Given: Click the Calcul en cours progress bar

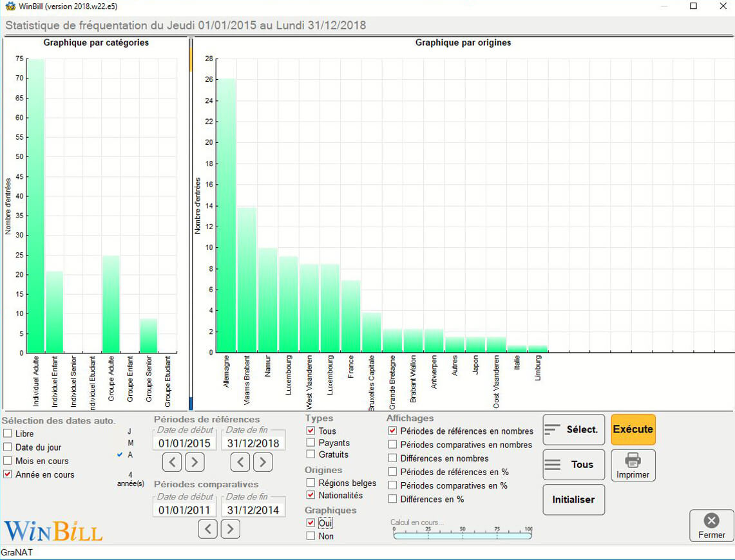Looking at the screenshot, I should (x=462, y=535).
